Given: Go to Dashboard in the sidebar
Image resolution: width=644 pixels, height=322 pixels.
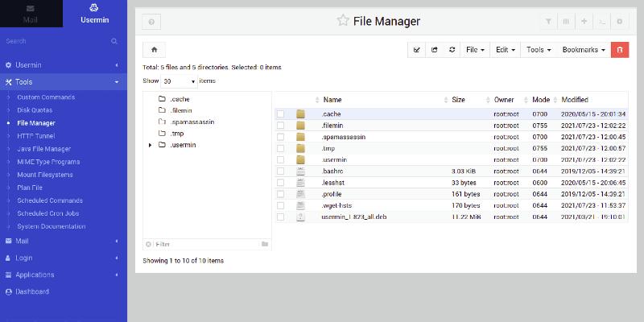Looking at the screenshot, I should 32,291.
